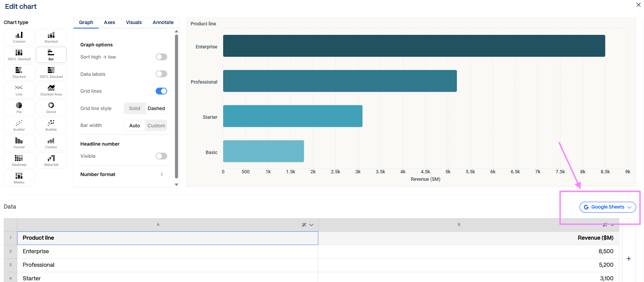Toggle Headline number Visible switch
This screenshot has width=644, height=282.
tap(161, 156)
